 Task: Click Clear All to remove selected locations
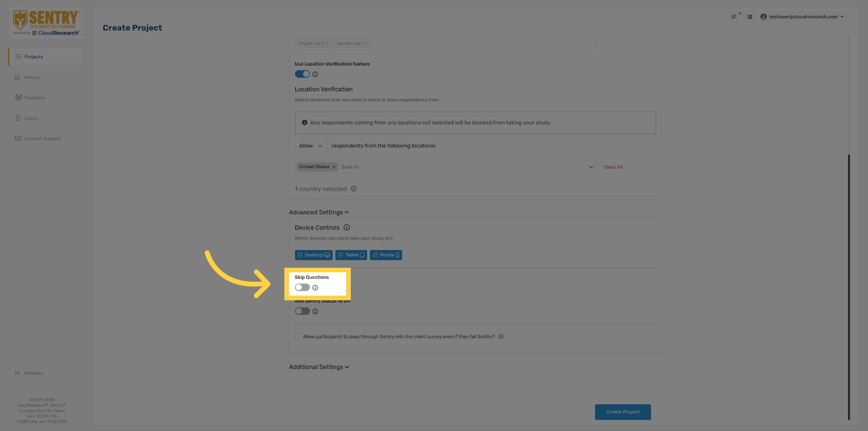(x=613, y=166)
